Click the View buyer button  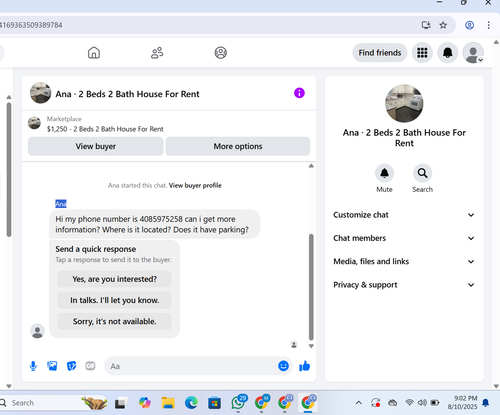pos(96,146)
